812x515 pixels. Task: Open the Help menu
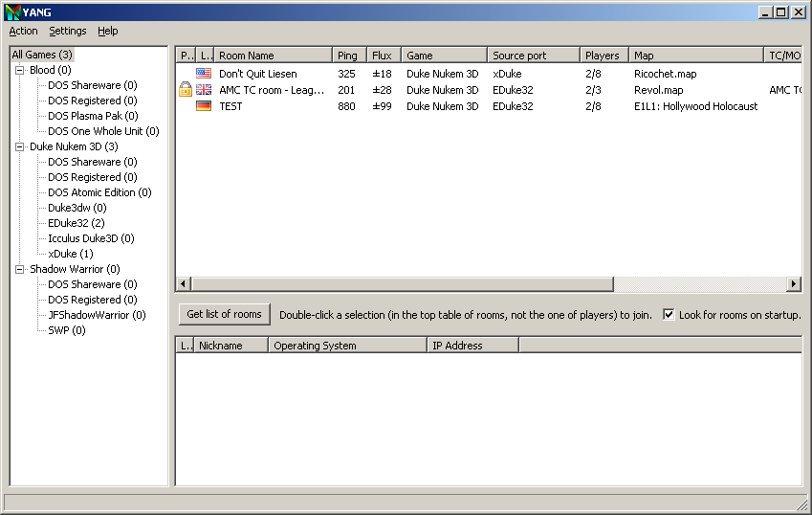(x=108, y=31)
